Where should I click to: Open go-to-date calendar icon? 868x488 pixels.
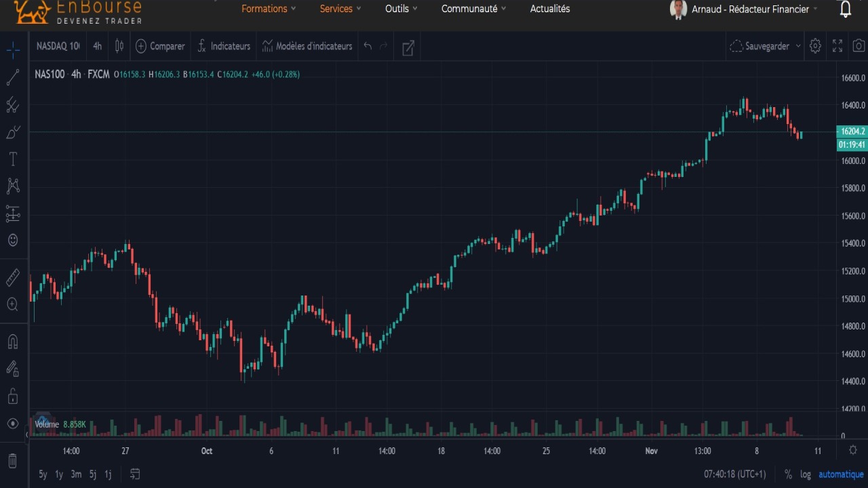pos(135,474)
